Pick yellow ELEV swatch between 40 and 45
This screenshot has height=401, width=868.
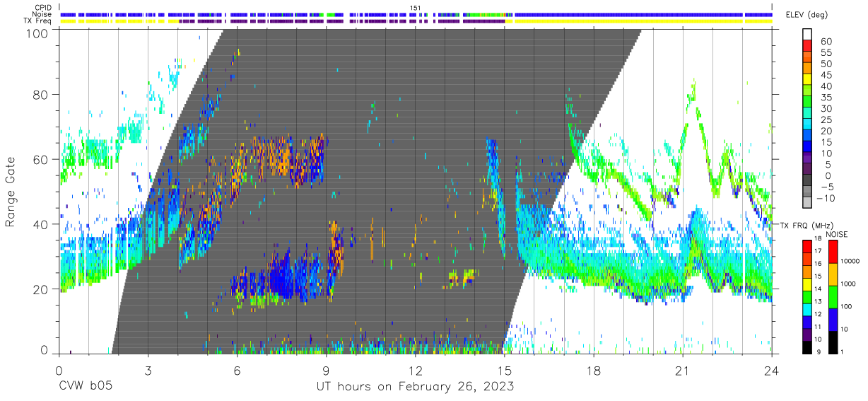807,81
